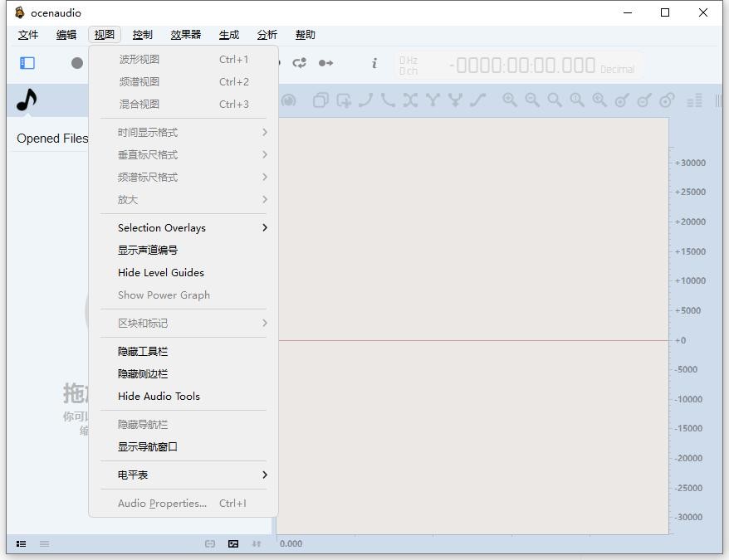Toggle the image thumbnail icon in status bar
Viewport: 729px width, 560px height.
[x=233, y=543]
